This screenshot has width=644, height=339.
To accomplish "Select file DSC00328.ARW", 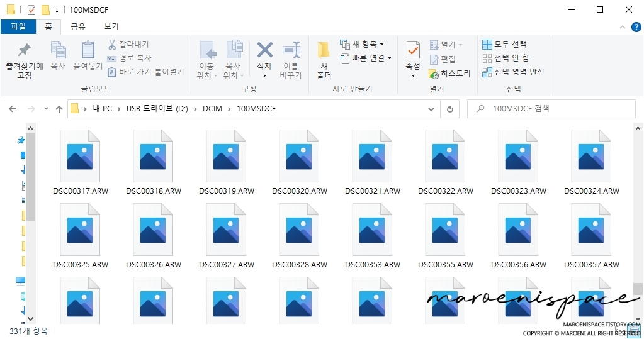I will point(300,236).
